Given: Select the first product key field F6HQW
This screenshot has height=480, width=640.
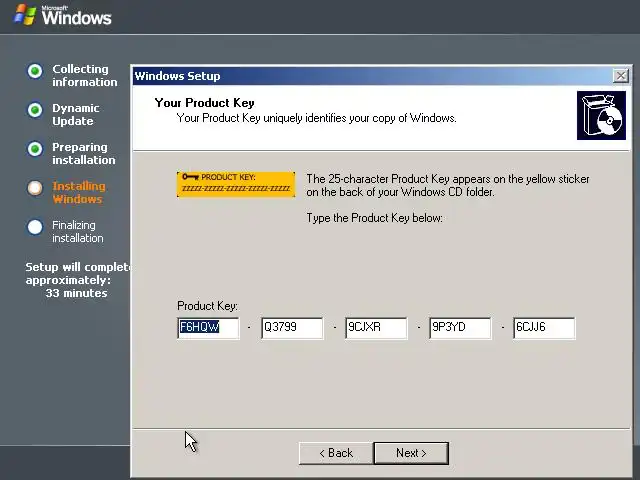Looking at the screenshot, I should [x=209, y=328].
